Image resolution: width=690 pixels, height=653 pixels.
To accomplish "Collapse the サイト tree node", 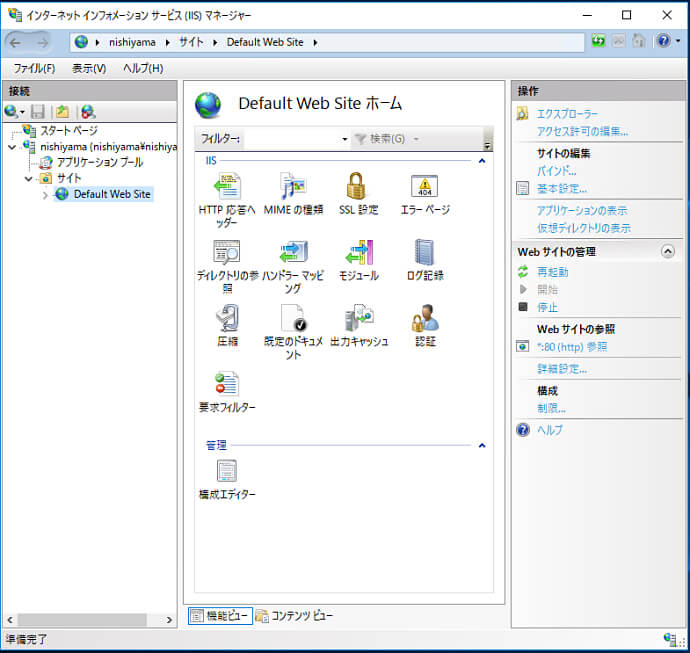I will pyautogui.click(x=29, y=178).
